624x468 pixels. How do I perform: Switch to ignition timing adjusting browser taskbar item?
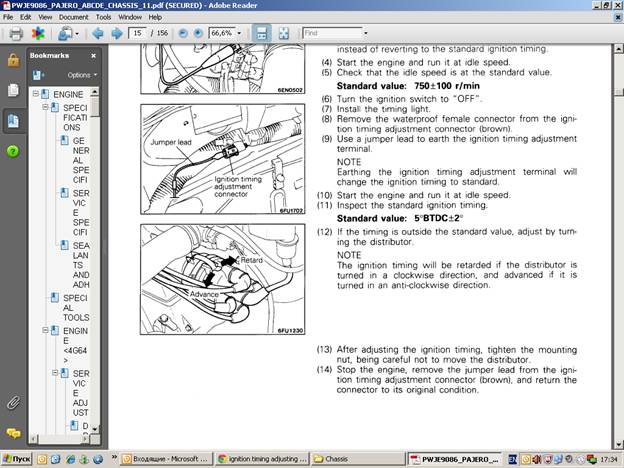coord(262,459)
